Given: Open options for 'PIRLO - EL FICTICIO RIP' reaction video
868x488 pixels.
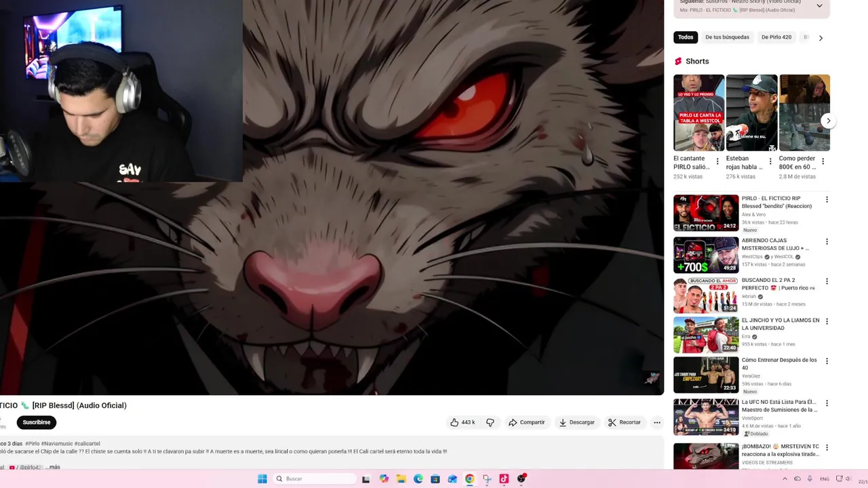Looking at the screenshot, I should 827,199.
